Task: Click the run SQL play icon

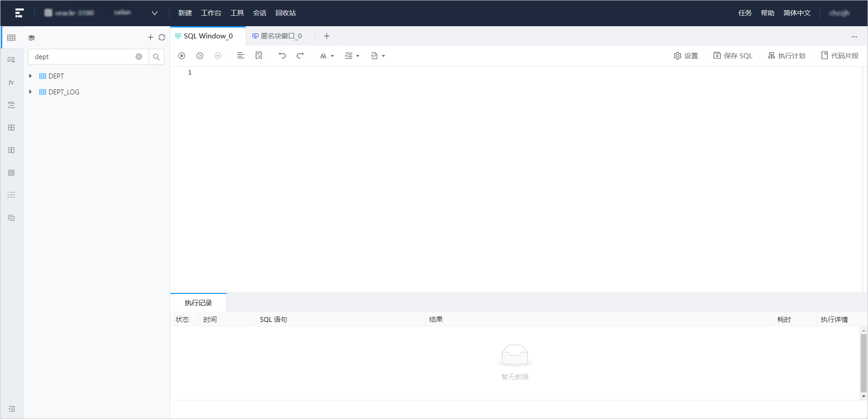Action: tap(182, 56)
